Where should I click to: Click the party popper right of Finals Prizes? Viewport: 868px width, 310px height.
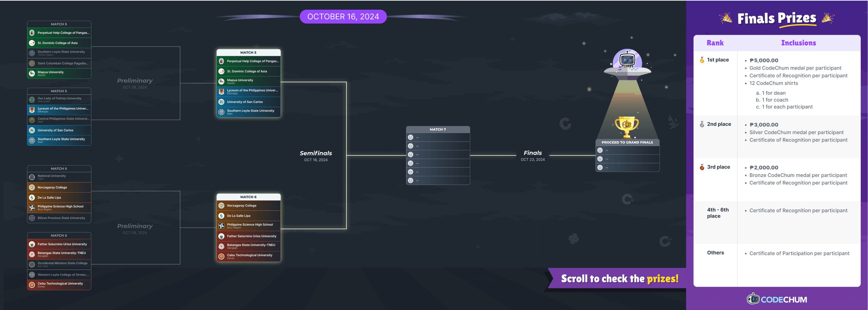click(828, 18)
